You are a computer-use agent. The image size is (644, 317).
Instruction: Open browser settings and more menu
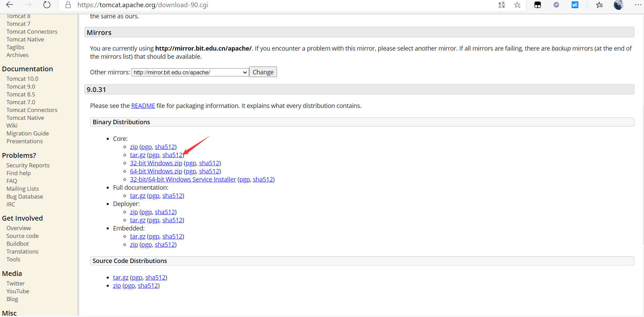point(638,5)
